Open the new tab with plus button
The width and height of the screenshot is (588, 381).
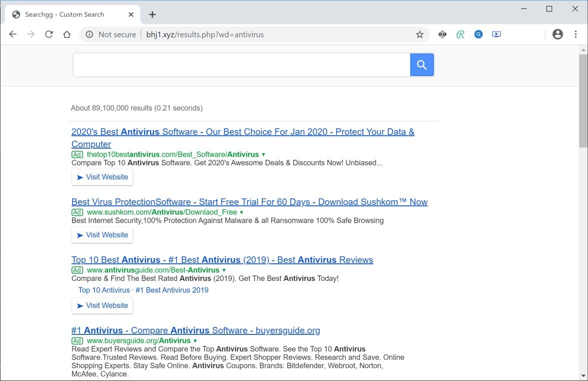[x=152, y=15]
